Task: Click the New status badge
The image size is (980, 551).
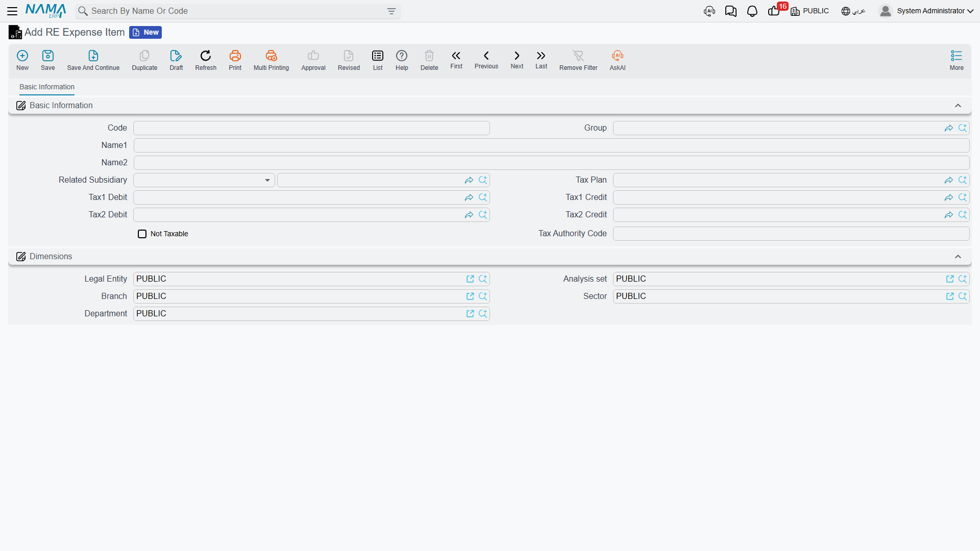Action: 145,33
